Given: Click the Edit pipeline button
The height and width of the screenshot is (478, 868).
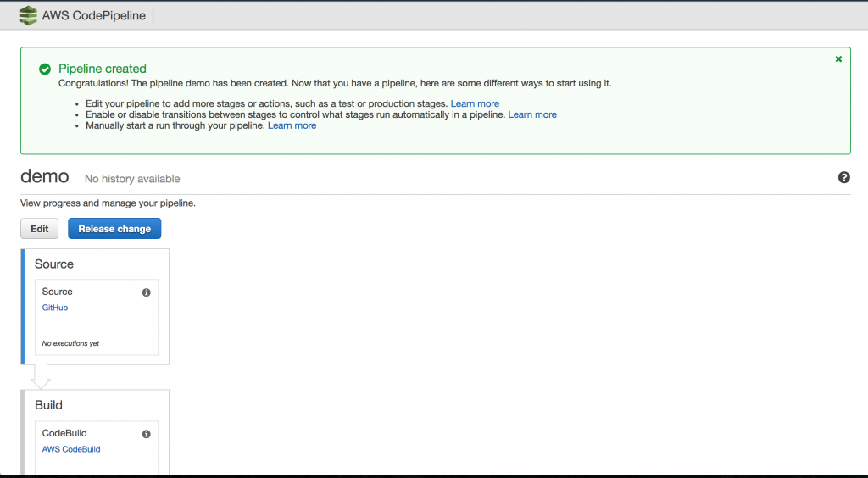Looking at the screenshot, I should coord(39,229).
